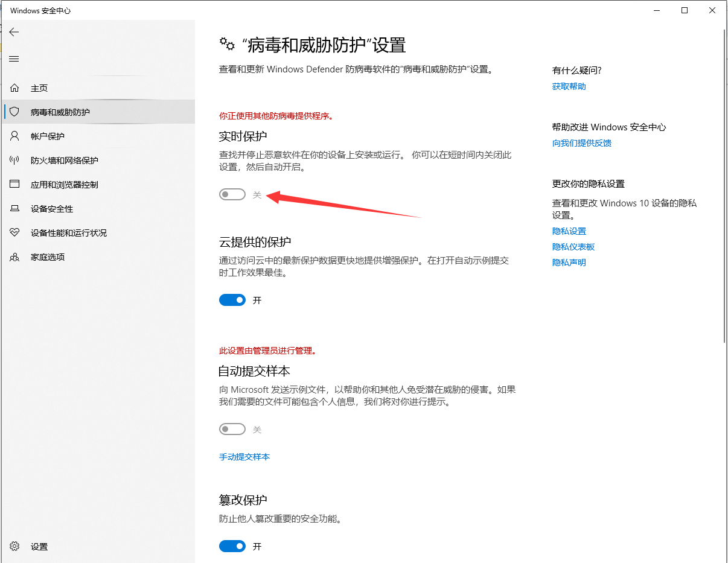
Task: Enable the 自动提交样本 toggle
Action: (232, 428)
